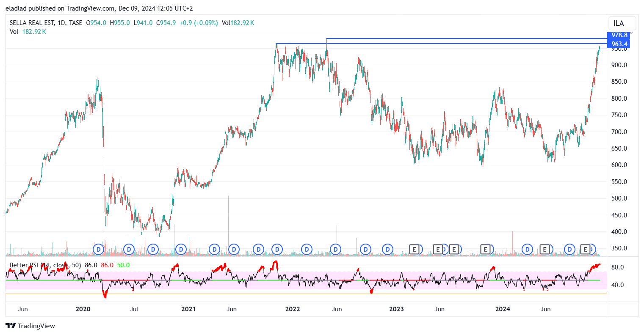Select the Better RSI (14, close, 50) legend

45,265
